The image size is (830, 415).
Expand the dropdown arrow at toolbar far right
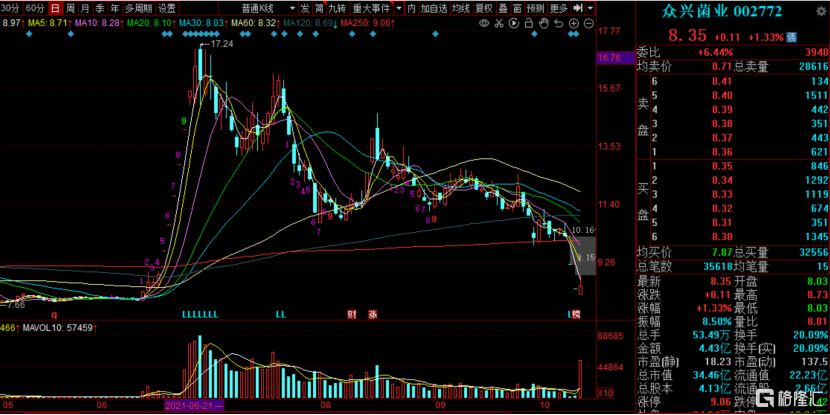click(x=590, y=8)
